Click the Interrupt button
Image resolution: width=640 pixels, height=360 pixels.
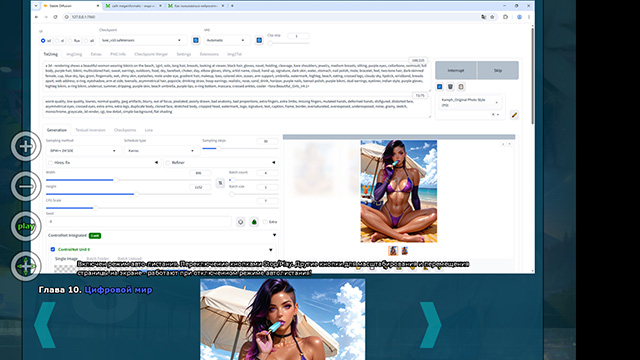456,71
